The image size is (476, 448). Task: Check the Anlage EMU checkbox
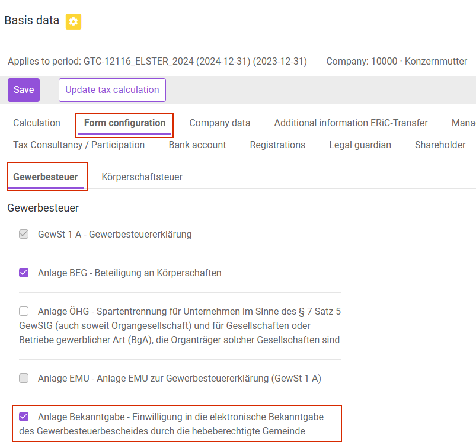[24, 378]
